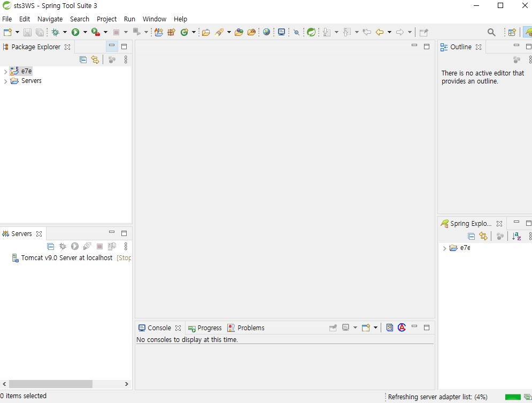The width and height of the screenshot is (532, 403).
Task: Open the New wizard dropdown arrow
Action: 17,32
